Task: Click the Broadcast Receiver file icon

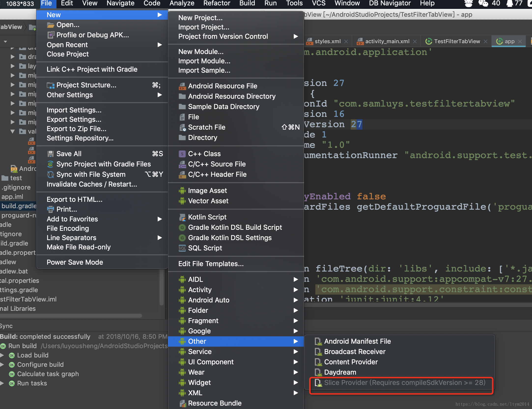Action: click(318, 352)
